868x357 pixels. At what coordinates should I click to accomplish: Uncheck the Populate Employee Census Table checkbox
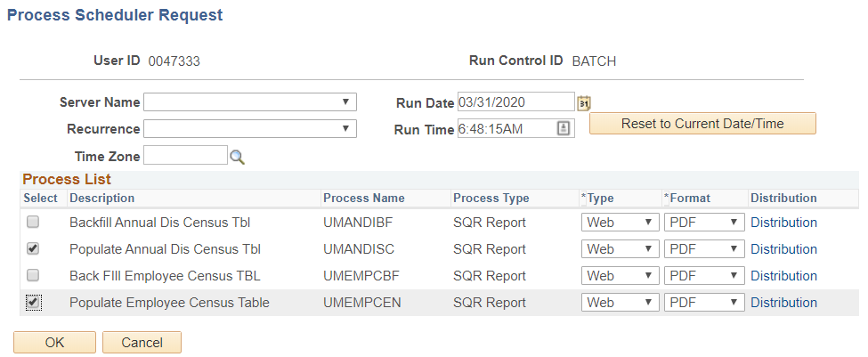pos(33,302)
